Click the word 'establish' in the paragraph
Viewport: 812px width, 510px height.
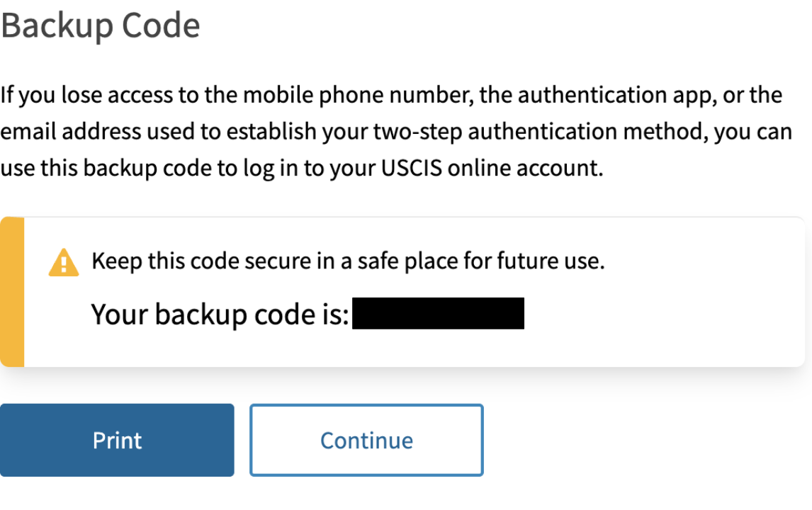tap(271, 132)
